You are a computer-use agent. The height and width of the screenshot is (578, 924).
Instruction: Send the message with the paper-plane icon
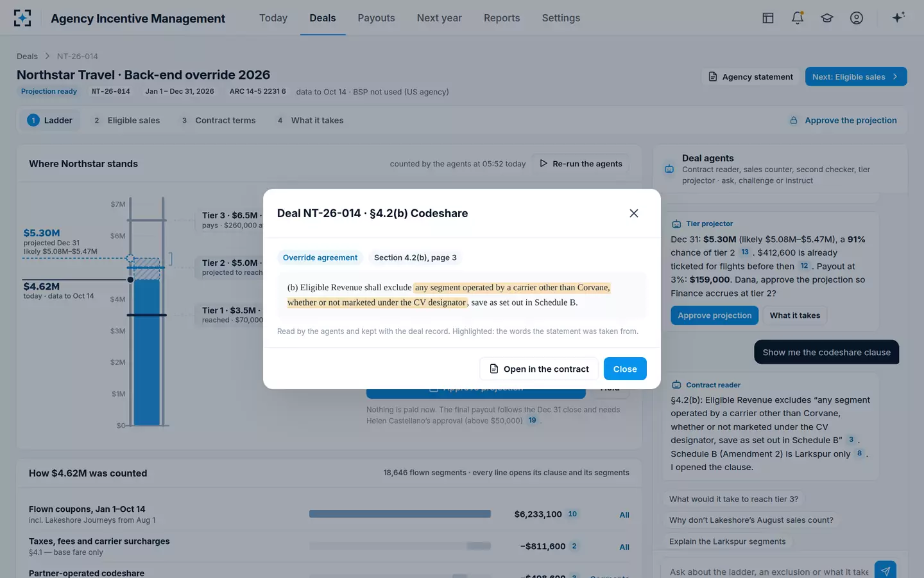coord(886,570)
